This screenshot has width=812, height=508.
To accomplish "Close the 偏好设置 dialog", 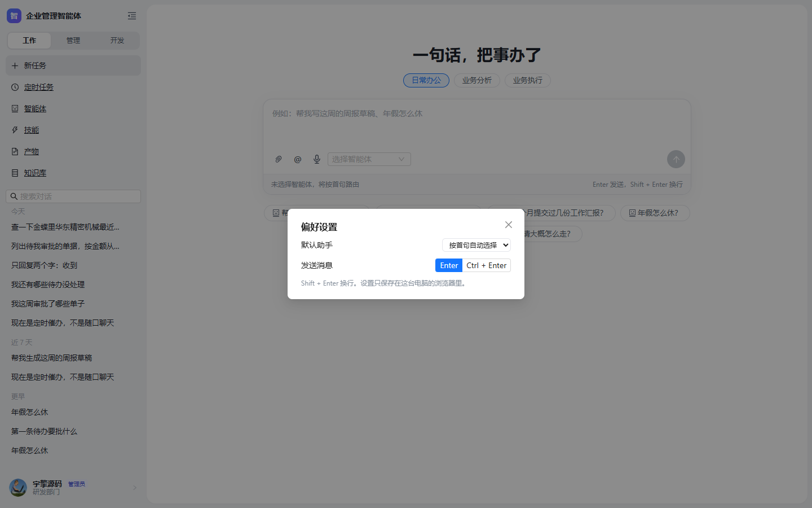I will [509, 225].
